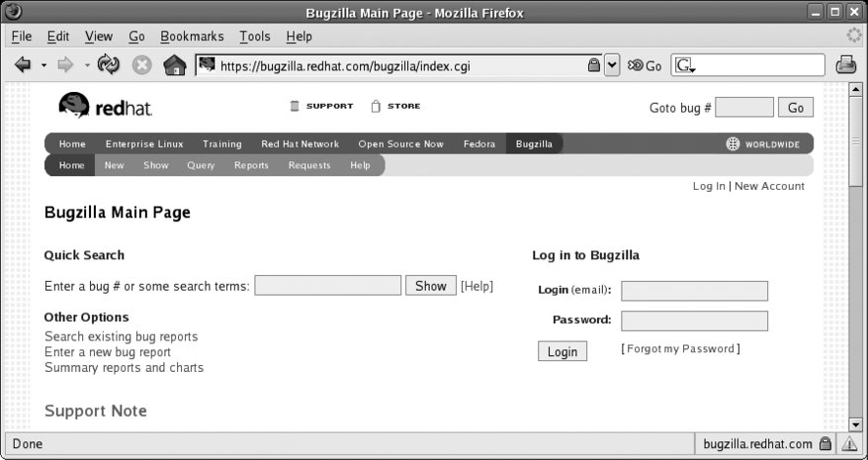
Task: Click the padlock icon in the address bar
Action: click(x=593, y=65)
